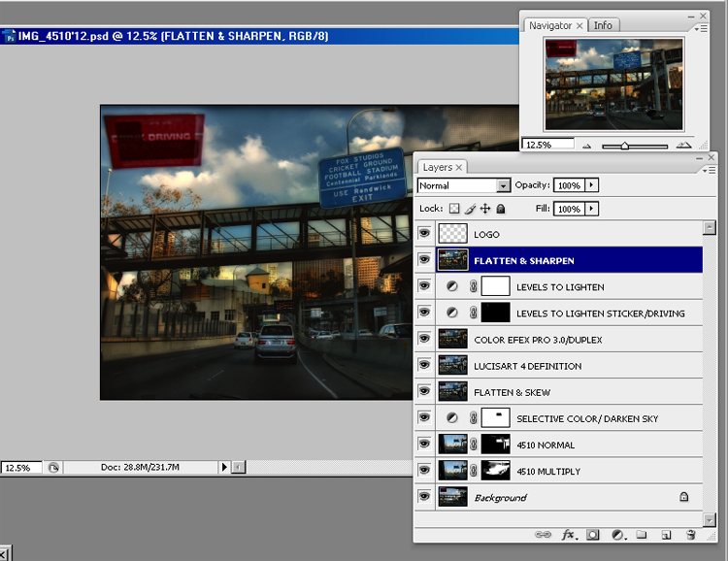The image size is (728, 561).
Task: Open the Opacity slider arrow
Action: tap(591, 184)
